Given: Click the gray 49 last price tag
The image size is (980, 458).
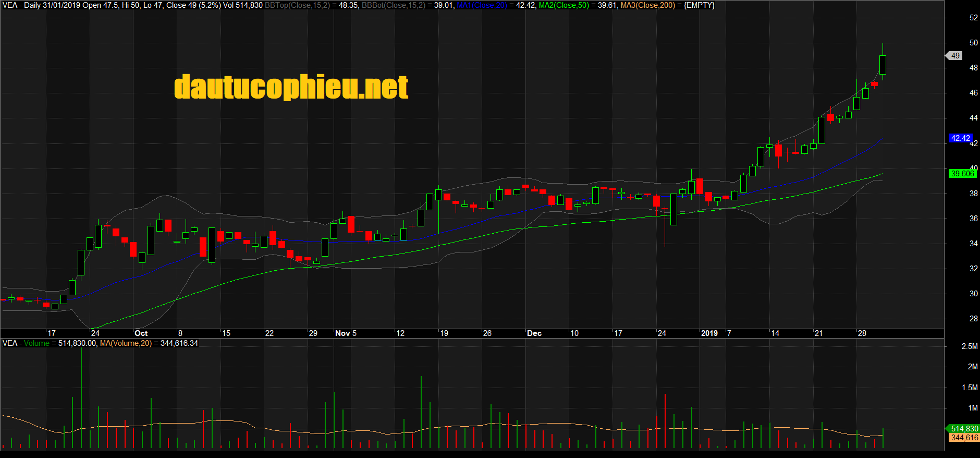Looking at the screenshot, I should point(955,55).
